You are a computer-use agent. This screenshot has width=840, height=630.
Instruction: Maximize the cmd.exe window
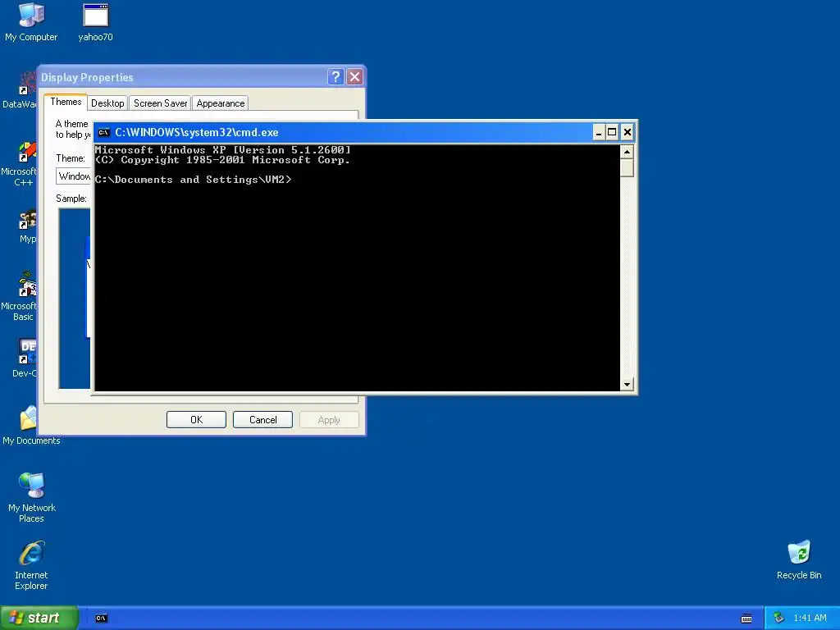[x=612, y=132]
